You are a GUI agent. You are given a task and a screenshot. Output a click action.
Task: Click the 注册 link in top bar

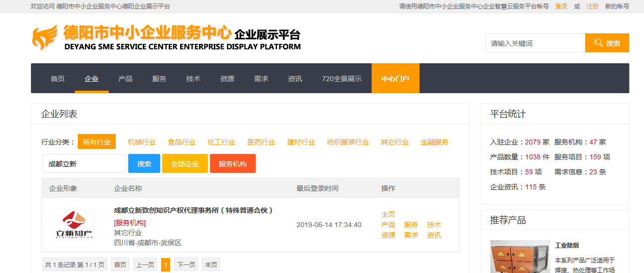coord(592,6)
